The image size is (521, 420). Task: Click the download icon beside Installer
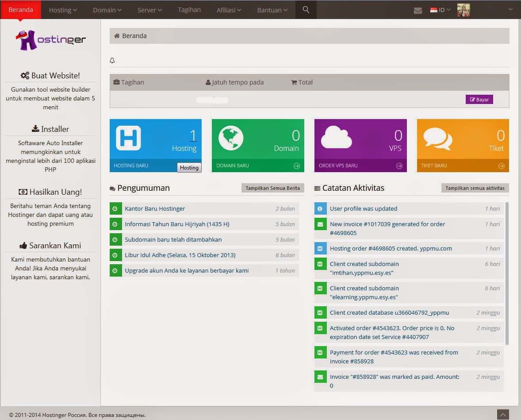click(35, 128)
